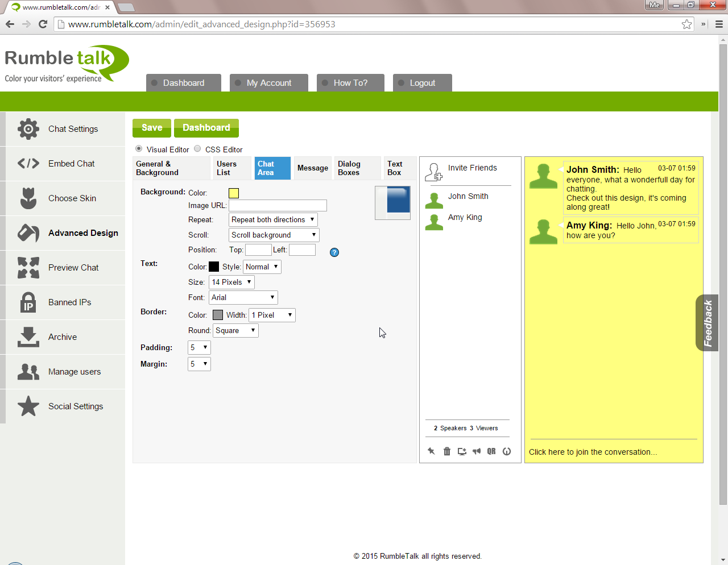Go back with browser back arrow
Screen dimensions: 728x565
click(x=10, y=24)
